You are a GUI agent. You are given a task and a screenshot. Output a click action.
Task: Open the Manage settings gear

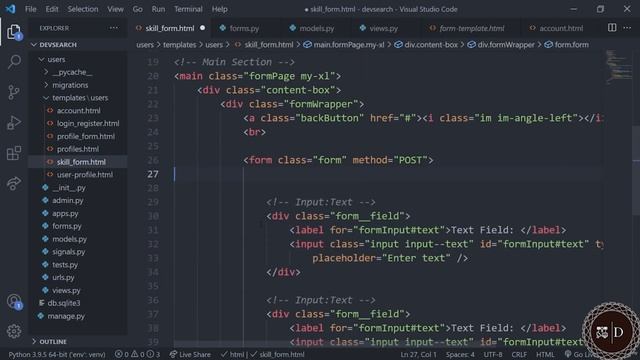pos(14,331)
